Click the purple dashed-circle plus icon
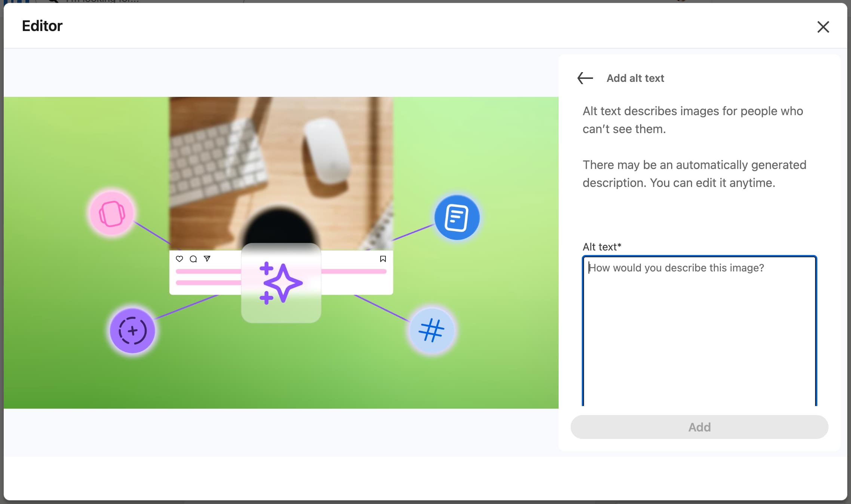851x504 pixels. pos(132,331)
